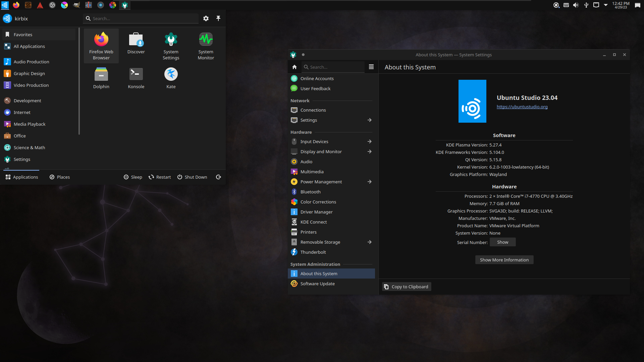644x362 pixels.
Task: Open Software Update page
Action: (331, 284)
